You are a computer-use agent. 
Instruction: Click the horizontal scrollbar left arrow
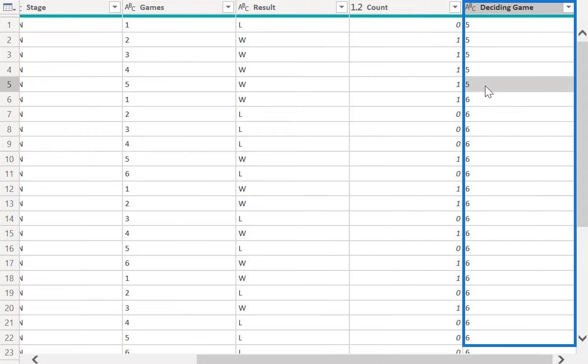pos(35,360)
